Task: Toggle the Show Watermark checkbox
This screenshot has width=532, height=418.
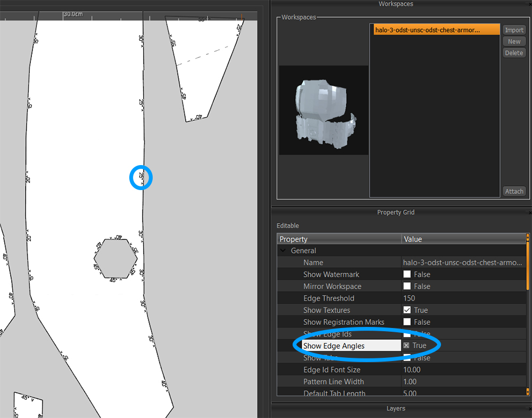Action: (x=407, y=274)
